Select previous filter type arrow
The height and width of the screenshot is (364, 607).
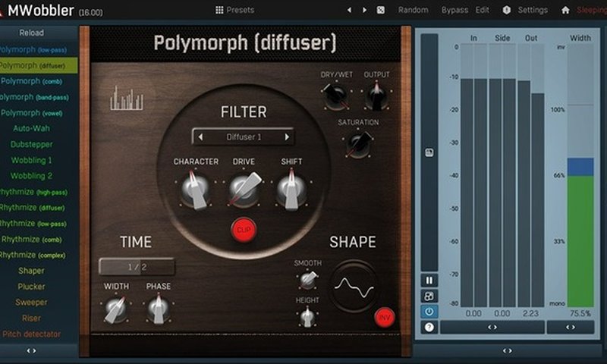tap(200, 137)
